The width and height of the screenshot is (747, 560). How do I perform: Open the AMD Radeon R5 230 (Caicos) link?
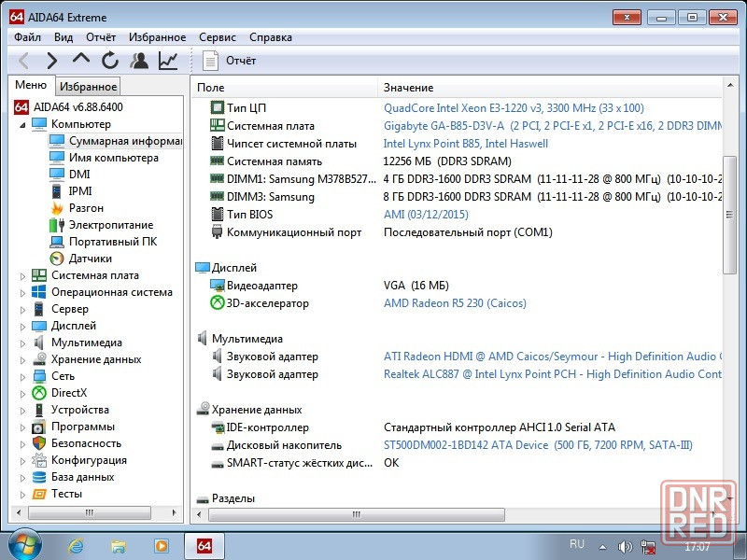coord(455,302)
